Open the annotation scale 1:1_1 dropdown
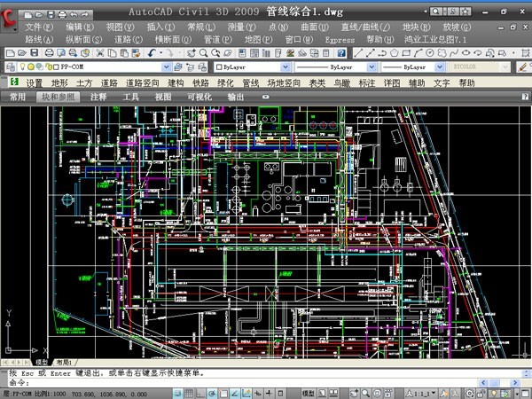 420,394
